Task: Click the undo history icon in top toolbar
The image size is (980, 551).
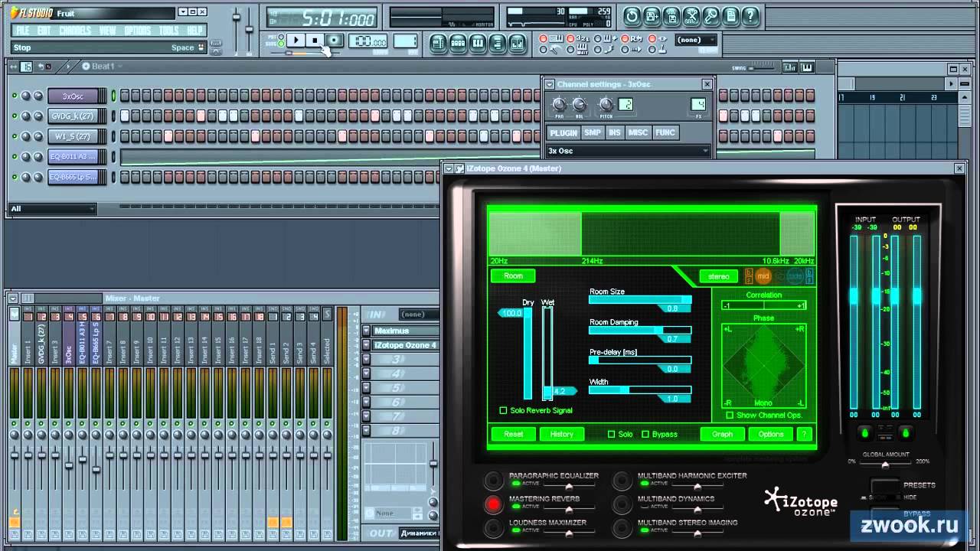Action: [632, 15]
